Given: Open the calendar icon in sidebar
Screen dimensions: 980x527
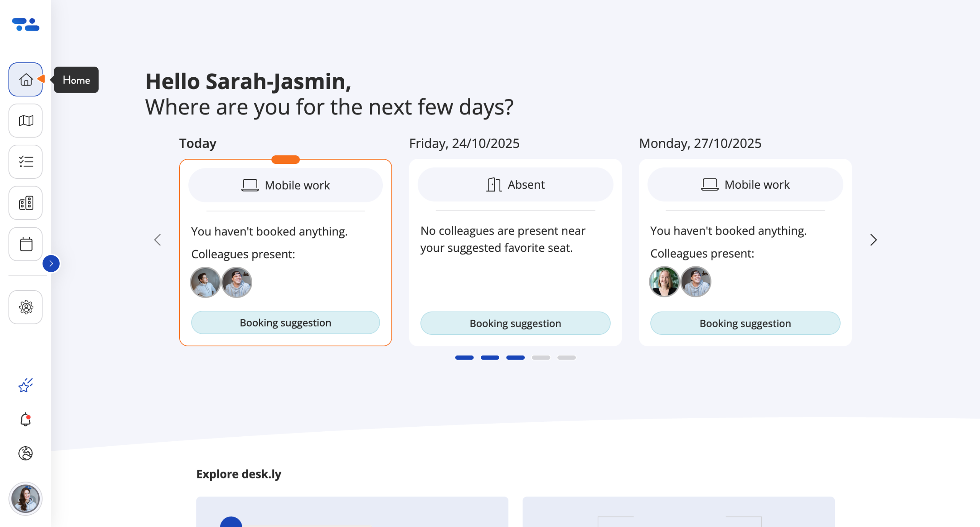Looking at the screenshot, I should tap(26, 244).
